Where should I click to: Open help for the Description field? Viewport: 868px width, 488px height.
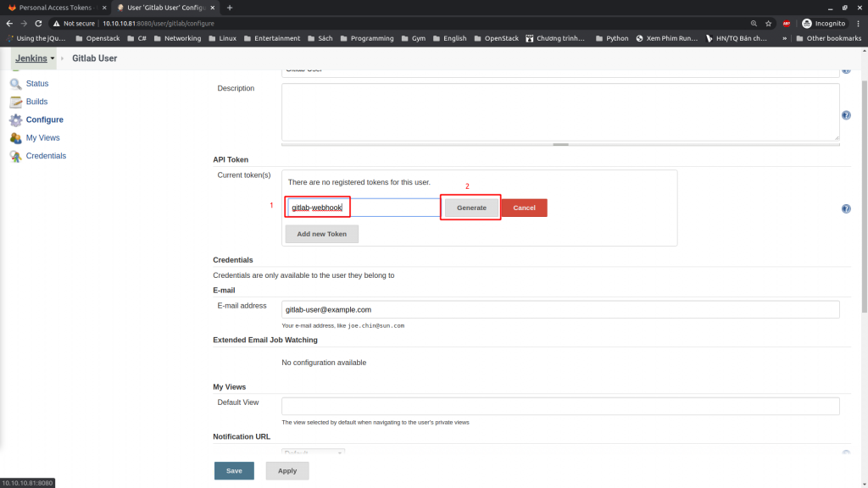846,115
